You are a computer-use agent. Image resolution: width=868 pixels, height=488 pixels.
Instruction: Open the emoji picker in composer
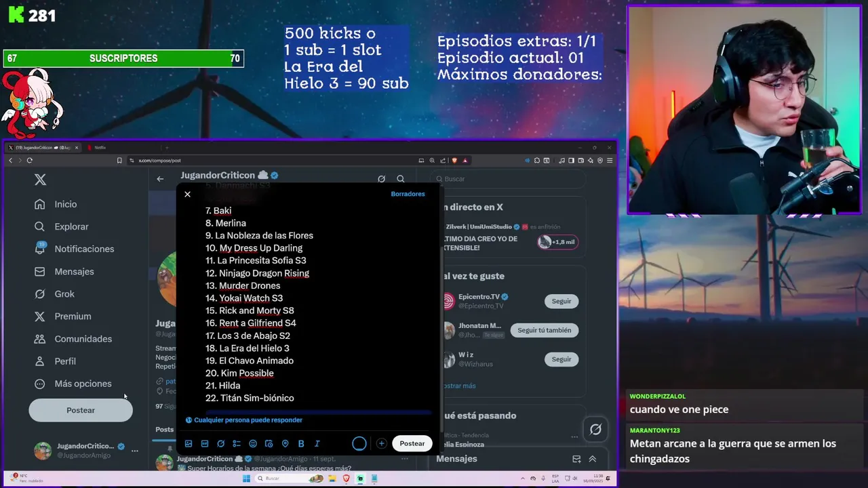[x=253, y=444]
